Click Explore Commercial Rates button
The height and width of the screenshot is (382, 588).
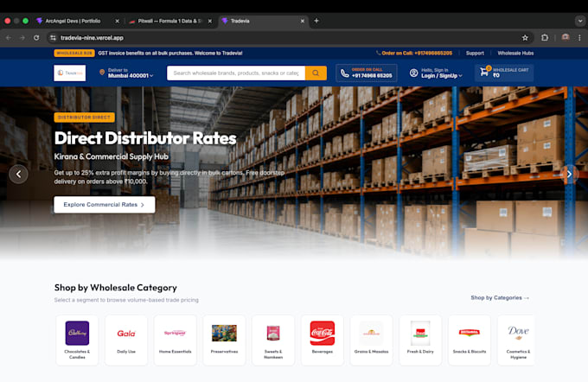coord(105,205)
